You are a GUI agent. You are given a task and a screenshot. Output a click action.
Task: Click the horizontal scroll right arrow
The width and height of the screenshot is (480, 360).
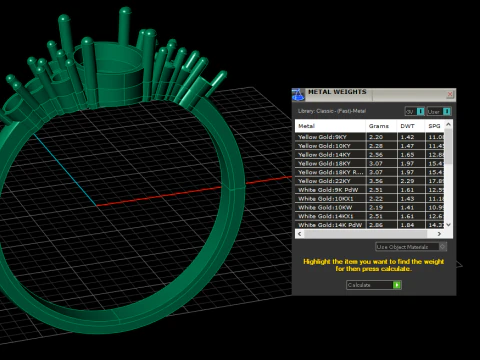tap(439, 234)
